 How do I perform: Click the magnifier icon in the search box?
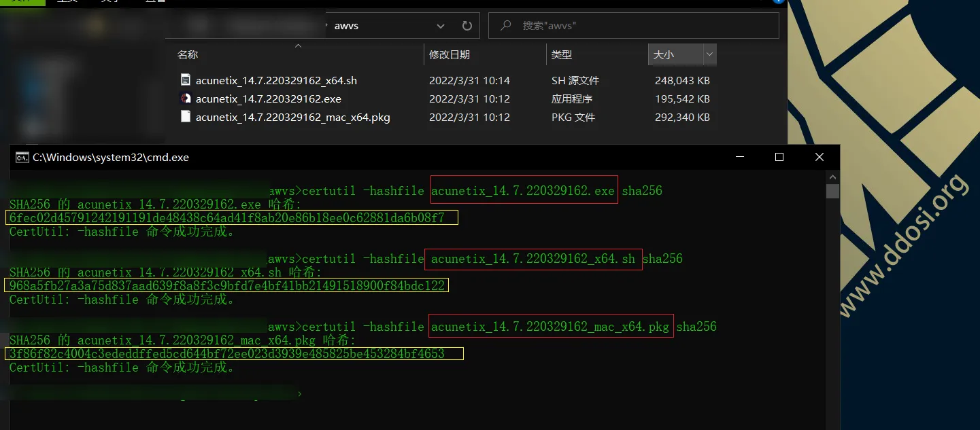pyautogui.click(x=505, y=26)
